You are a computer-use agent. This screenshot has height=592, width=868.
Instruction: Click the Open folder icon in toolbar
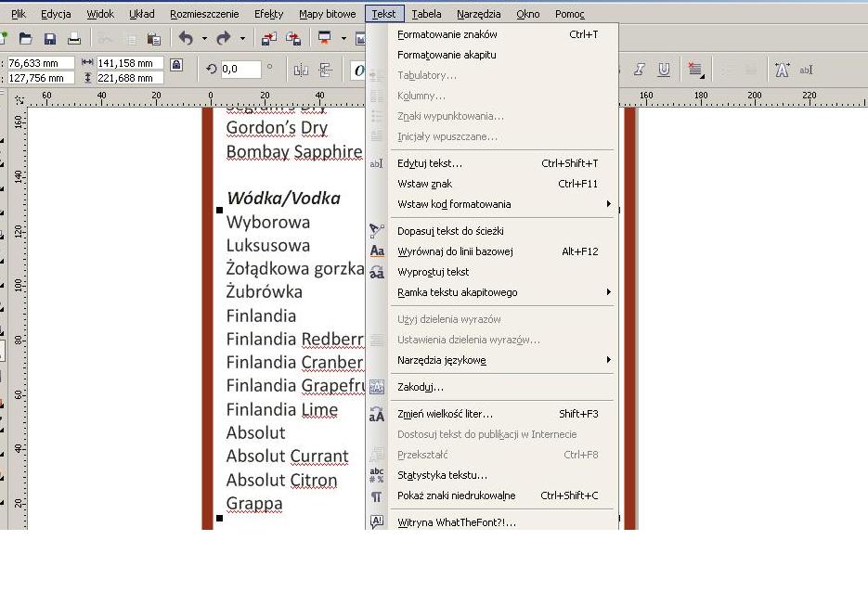pos(26,39)
